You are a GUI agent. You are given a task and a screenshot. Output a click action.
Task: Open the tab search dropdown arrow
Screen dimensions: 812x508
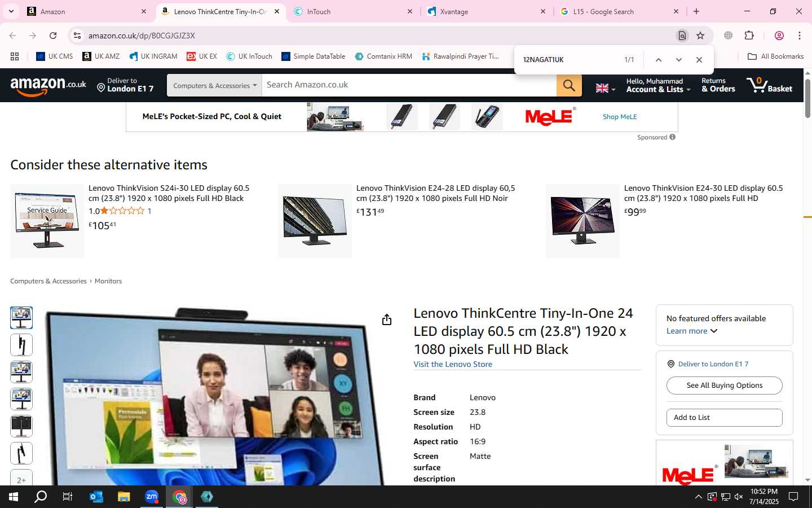[x=11, y=11]
